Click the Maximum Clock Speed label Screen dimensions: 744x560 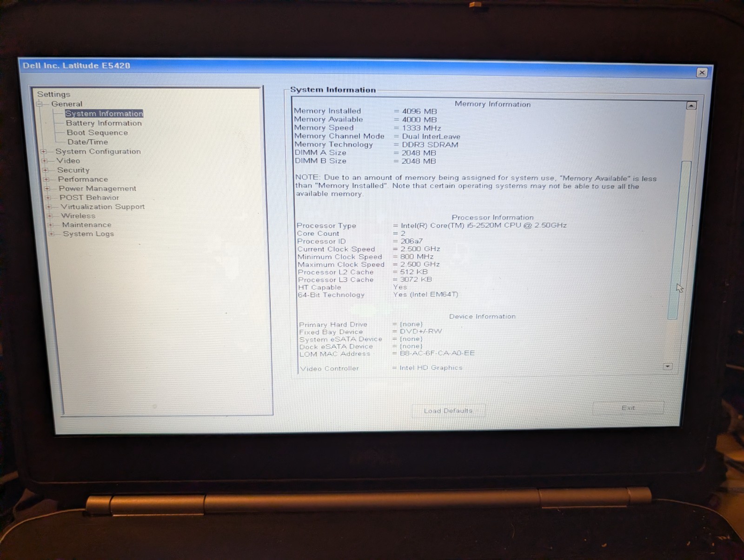[x=341, y=265]
